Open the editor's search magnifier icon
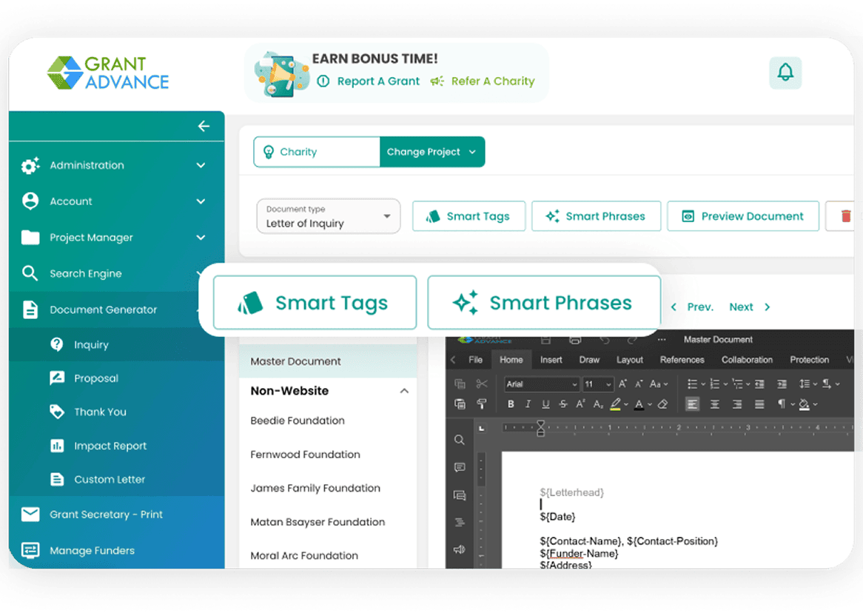 [x=459, y=440]
